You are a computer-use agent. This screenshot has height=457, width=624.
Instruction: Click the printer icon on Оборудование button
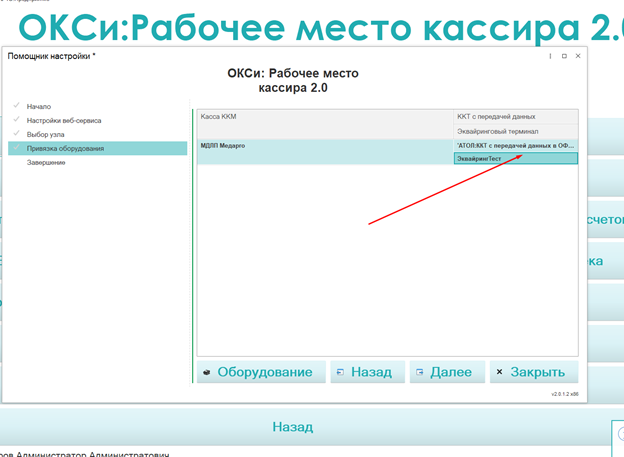207,372
